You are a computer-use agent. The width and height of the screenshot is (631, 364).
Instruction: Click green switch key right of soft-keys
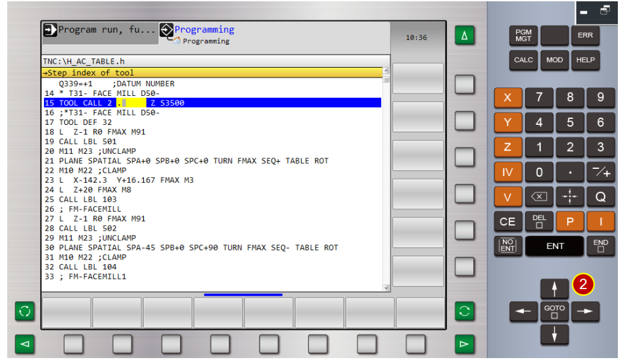(x=465, y=311)
